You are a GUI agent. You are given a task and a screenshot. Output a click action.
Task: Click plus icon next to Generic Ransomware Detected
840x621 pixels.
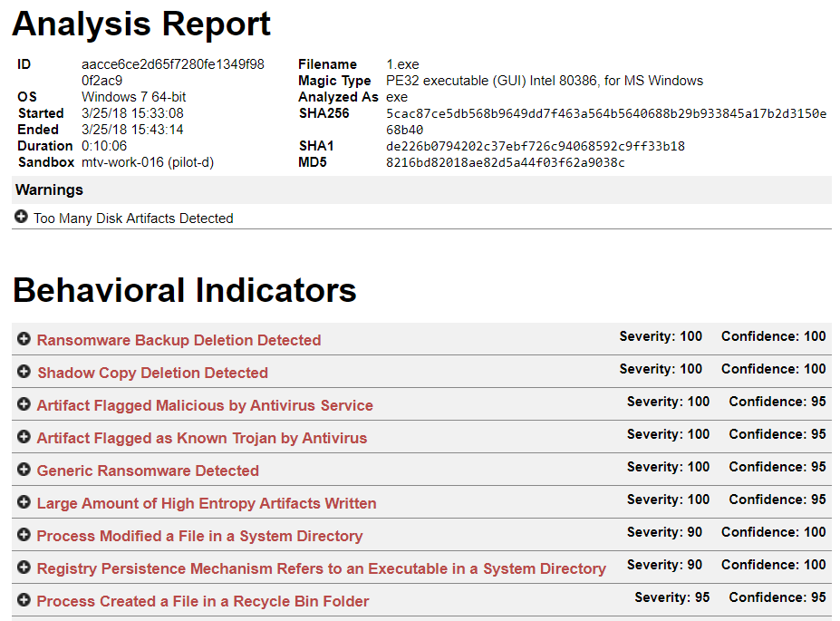pyautogui.click(x=24, y=471)
